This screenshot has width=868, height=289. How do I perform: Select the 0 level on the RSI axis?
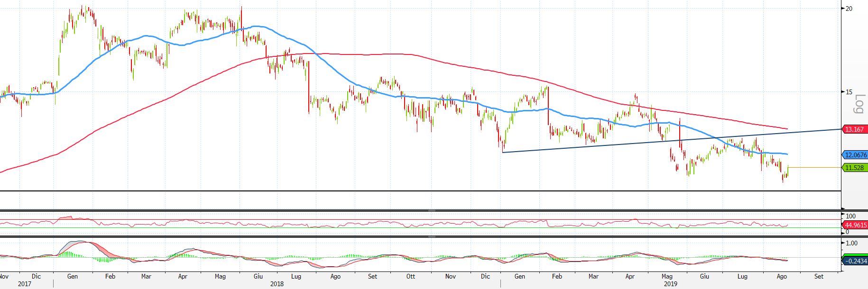point(848,232)
